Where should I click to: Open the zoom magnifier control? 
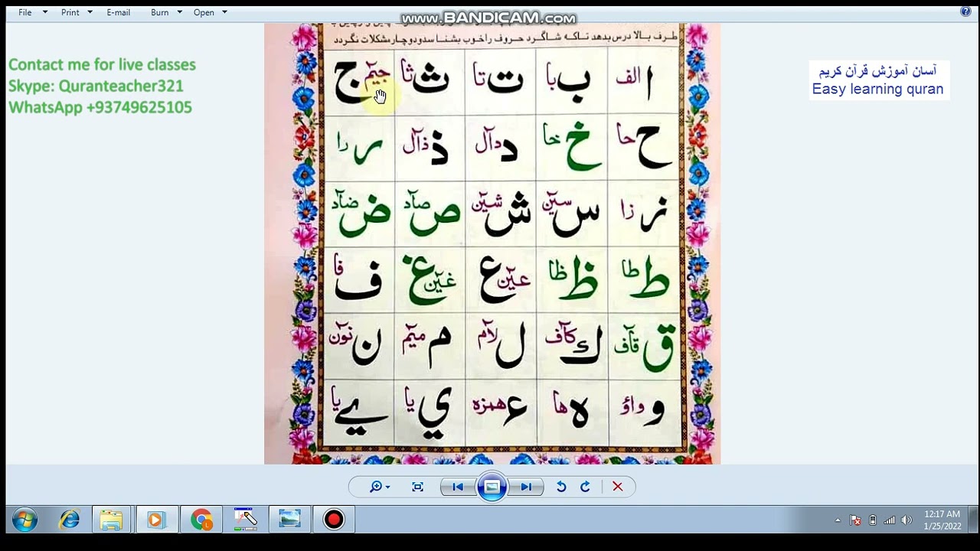pyautogui.click(x=379, y=487)
